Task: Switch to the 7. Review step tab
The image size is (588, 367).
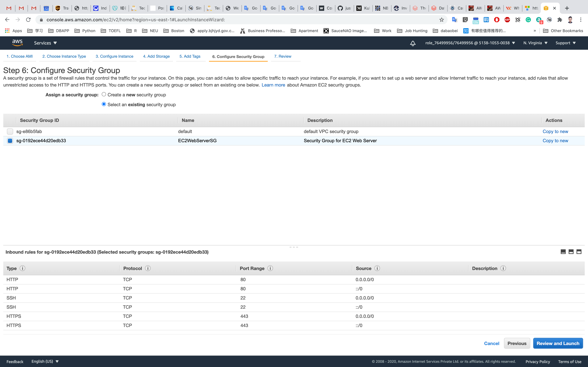Action: coord(283,56)
